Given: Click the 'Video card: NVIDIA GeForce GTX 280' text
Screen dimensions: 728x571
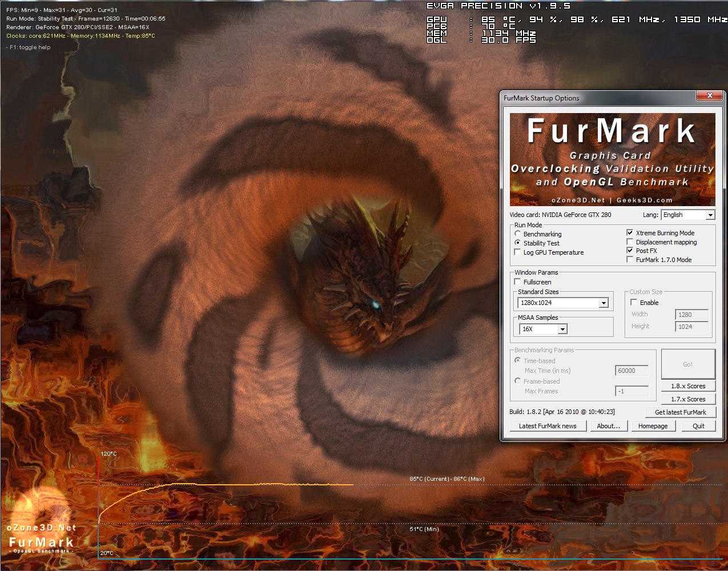Looking at the screenshot, I should [560, 215].
